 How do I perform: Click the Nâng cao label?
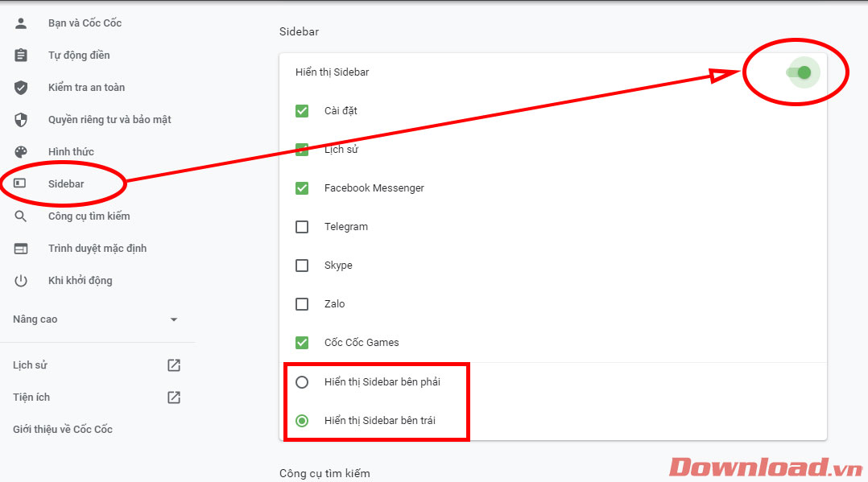click(x=35, y=319)
